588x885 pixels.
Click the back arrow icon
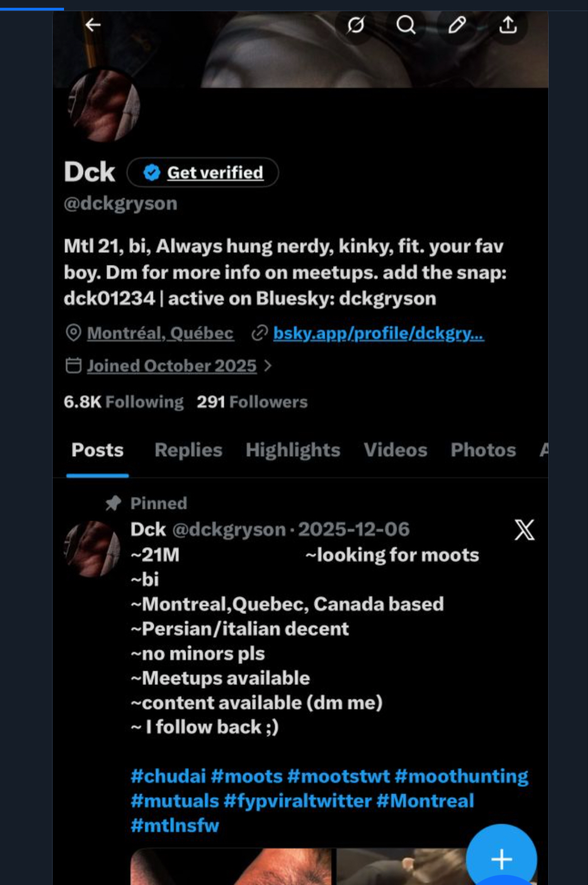[93, 25]
